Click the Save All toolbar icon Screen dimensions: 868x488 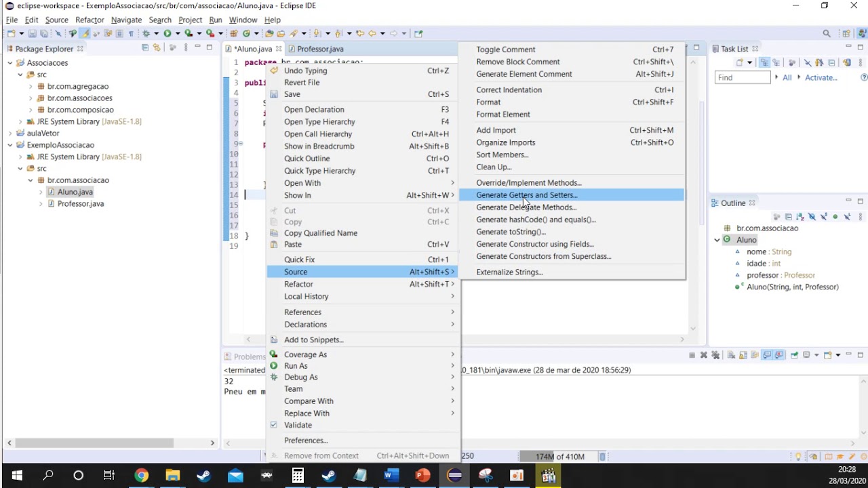44,33
